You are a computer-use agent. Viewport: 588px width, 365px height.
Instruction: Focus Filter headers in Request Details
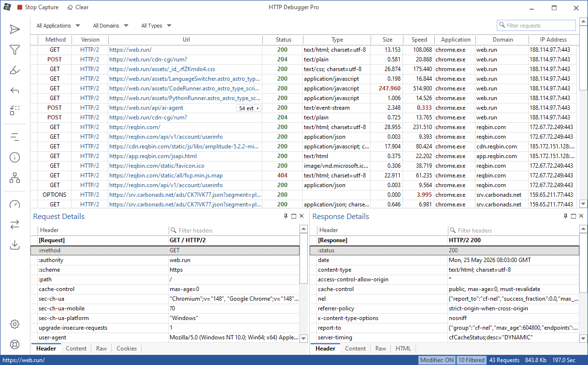click(234, 230)
